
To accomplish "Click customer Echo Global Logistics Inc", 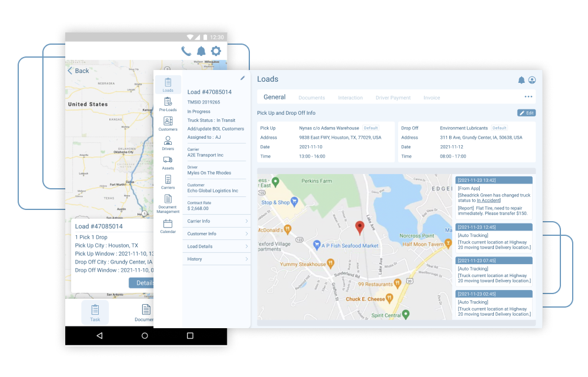I will pyautogui.click(x=213, y=191).
